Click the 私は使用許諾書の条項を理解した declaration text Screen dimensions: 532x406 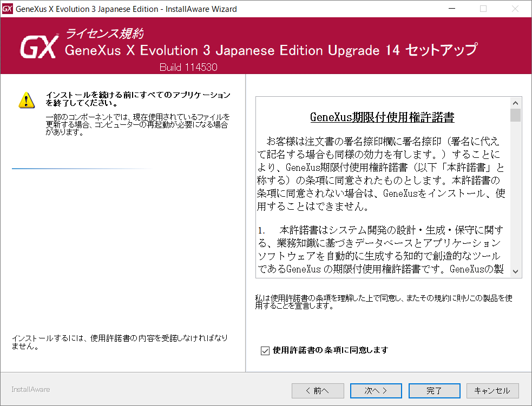click(x=384, y=302)
